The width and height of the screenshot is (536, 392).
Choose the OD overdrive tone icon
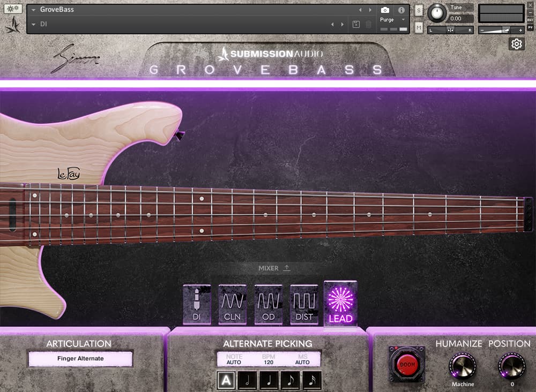point(269,304)
